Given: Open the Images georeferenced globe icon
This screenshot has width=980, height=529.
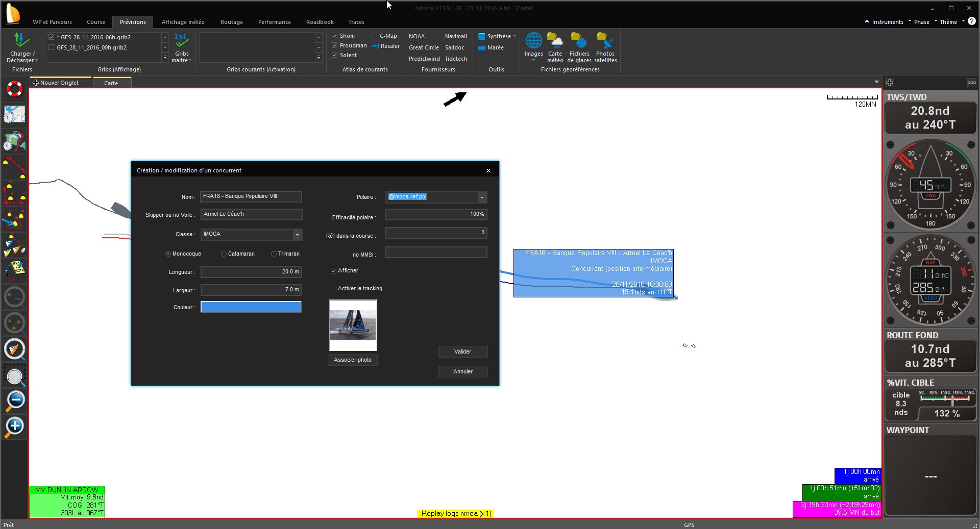Looking at the screenshot, I should 533,41.
